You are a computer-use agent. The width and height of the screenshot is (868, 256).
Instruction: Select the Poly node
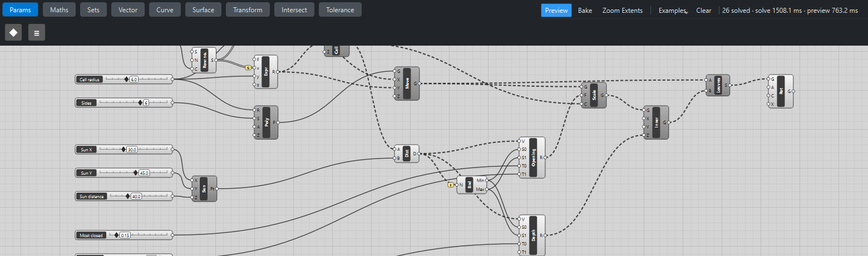266,122
